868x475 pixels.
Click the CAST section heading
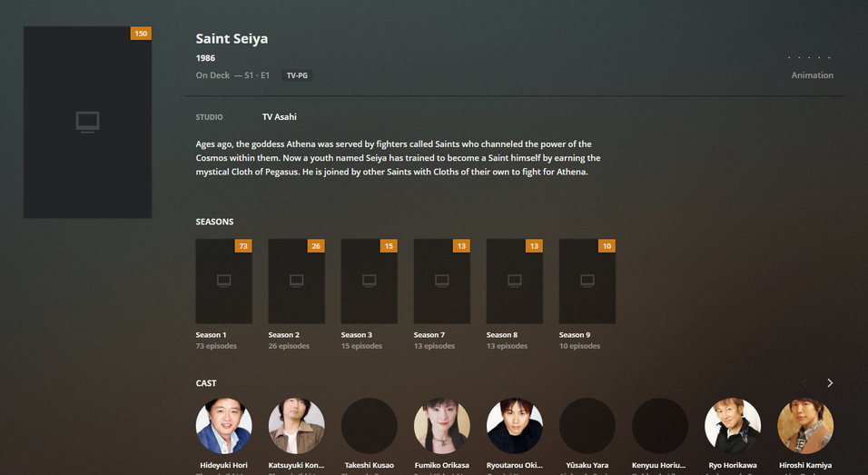[206, 383]
